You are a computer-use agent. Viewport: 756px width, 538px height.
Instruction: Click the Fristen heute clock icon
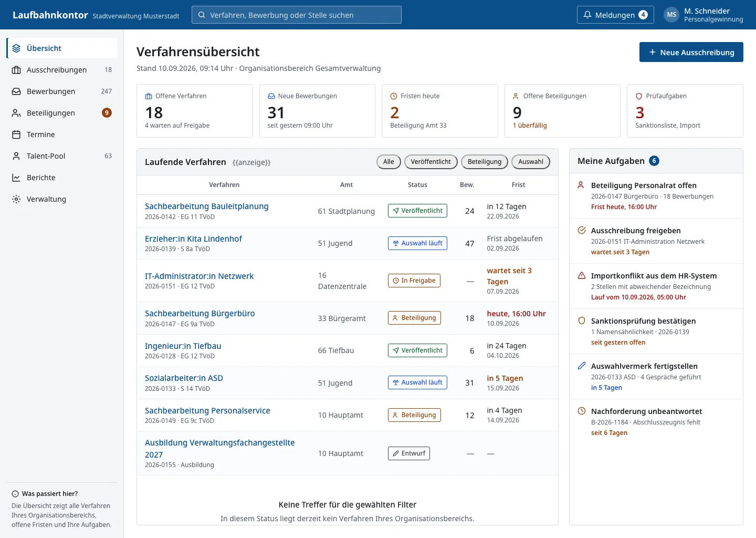394,96
